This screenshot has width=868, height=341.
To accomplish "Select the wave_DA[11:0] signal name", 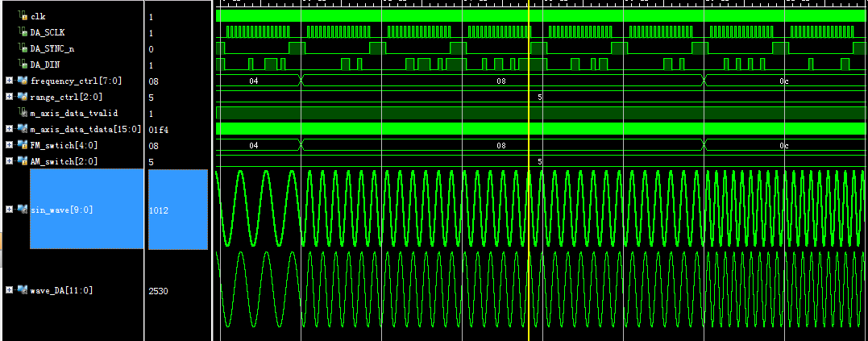I will 61,290.
